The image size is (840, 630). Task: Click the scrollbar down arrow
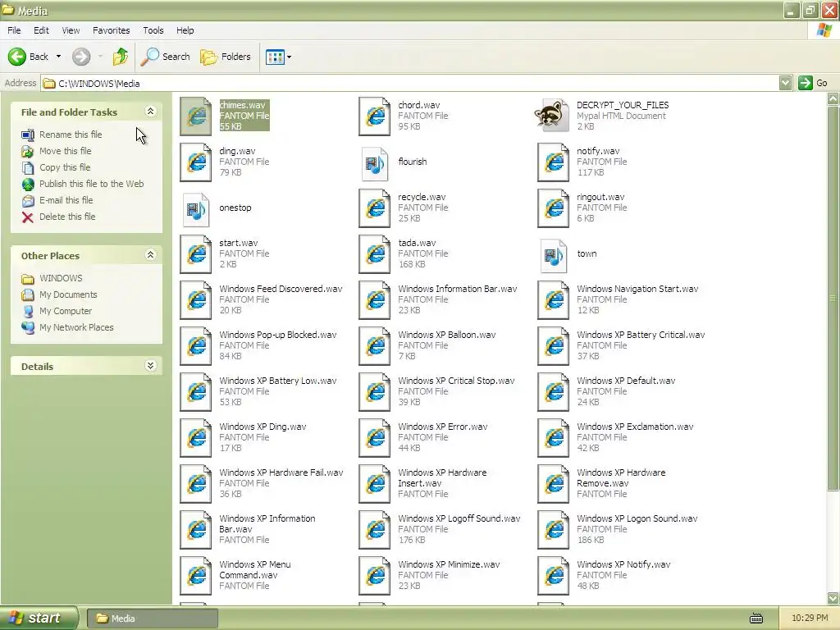pyautogui.click(x=833, y=598)
